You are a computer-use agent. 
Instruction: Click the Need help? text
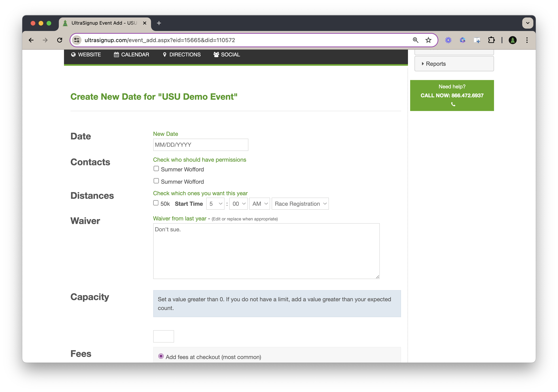point(452,87)
